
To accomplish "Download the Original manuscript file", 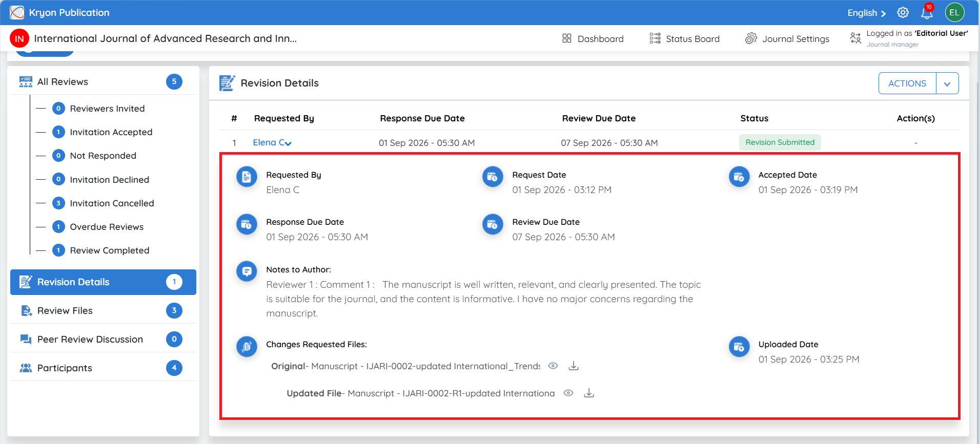I will point(574,366).
